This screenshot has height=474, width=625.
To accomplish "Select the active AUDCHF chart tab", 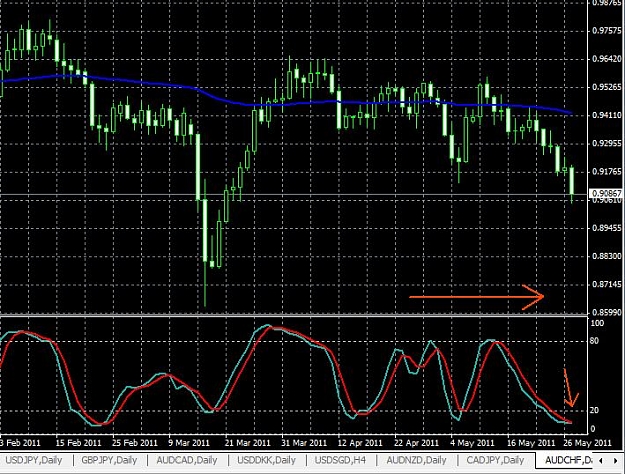I will point(564,460).
